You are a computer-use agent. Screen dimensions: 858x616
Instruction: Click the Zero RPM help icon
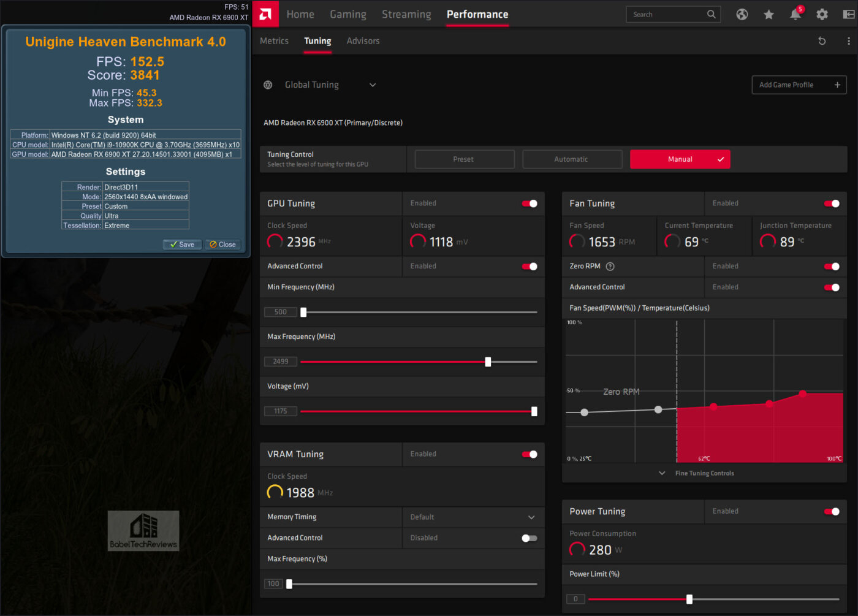tap(610, 266)
